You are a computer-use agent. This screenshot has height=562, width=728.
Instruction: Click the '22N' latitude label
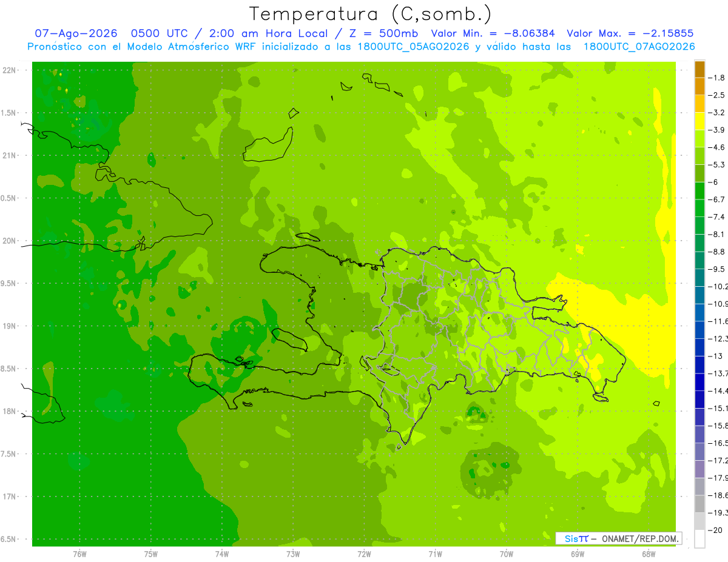point(9,70)
